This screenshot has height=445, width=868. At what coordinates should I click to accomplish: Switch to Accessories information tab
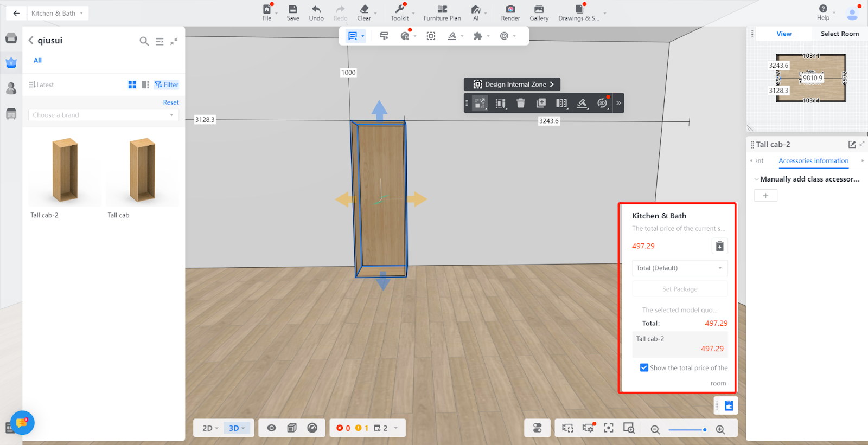[x=813, y=161]
